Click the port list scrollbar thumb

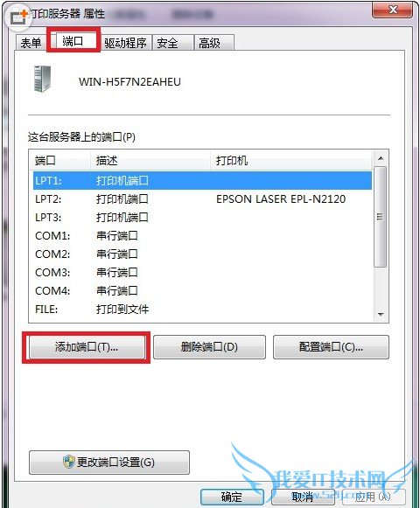click(x=380, y=217)
